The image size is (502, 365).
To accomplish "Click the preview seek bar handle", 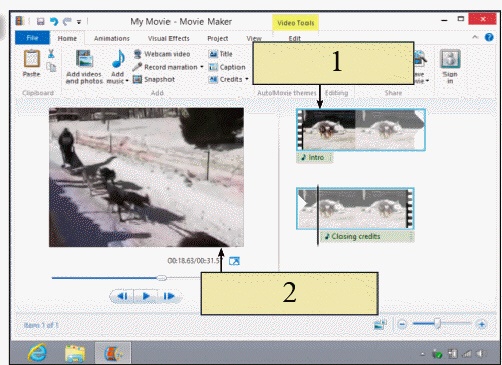I will tap(162, 278).
